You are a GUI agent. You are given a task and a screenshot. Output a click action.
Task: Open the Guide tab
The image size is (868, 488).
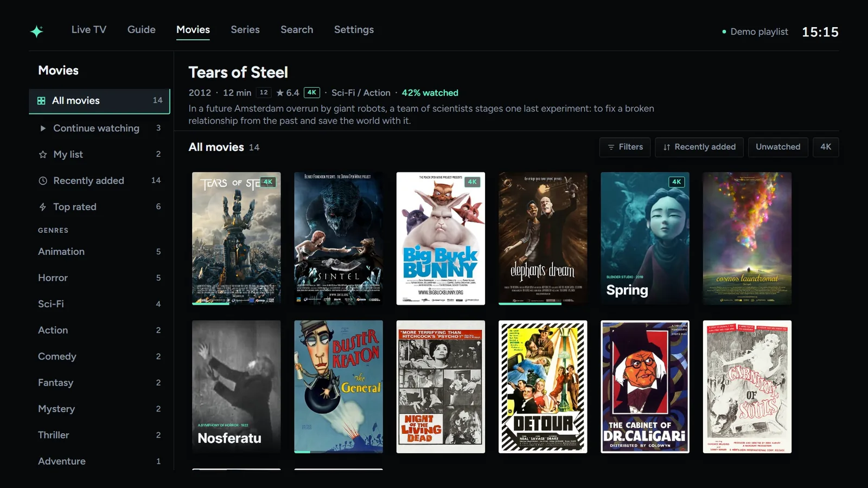[142, 30]
